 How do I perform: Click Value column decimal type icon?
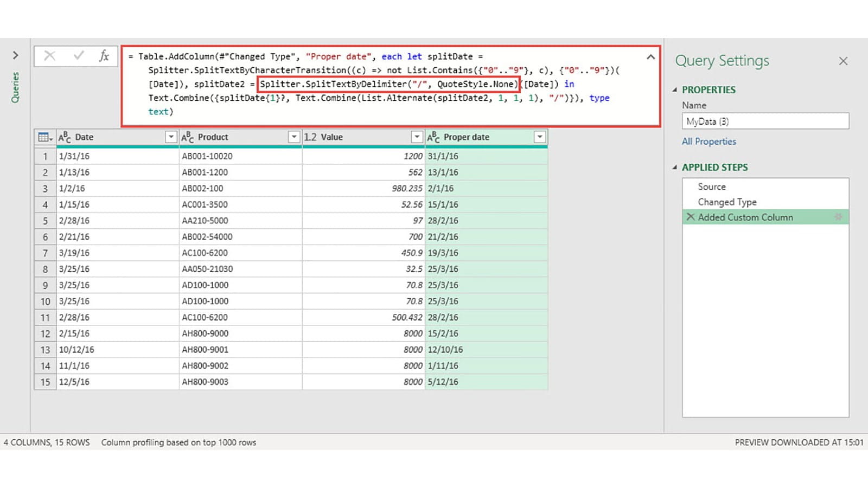coord(310,137)
